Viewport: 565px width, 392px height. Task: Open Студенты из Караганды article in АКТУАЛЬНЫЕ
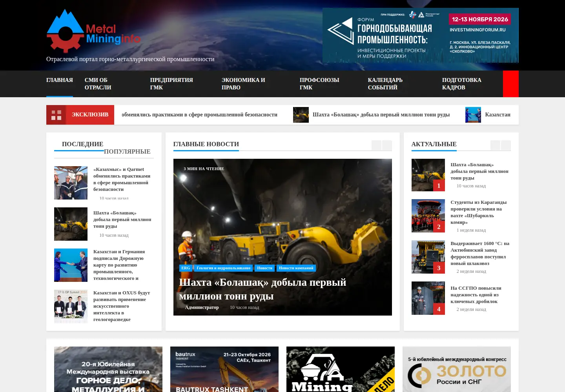[479, 212]
